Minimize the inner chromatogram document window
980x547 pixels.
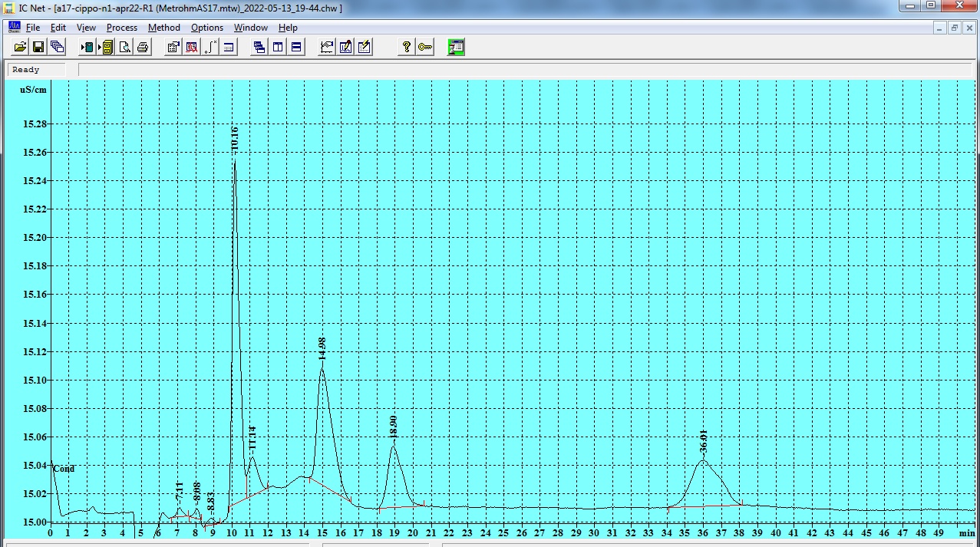pyautogui.click(x=940, y=28)
